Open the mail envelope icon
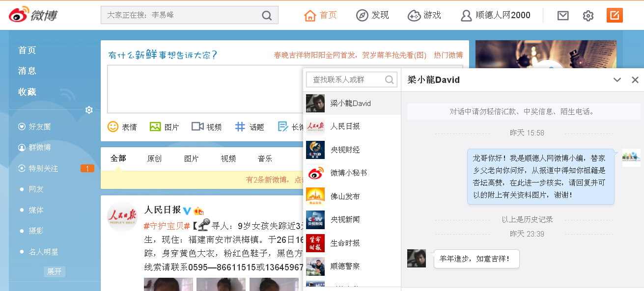This screenshot has height=291, width=644. pos(563,15)
